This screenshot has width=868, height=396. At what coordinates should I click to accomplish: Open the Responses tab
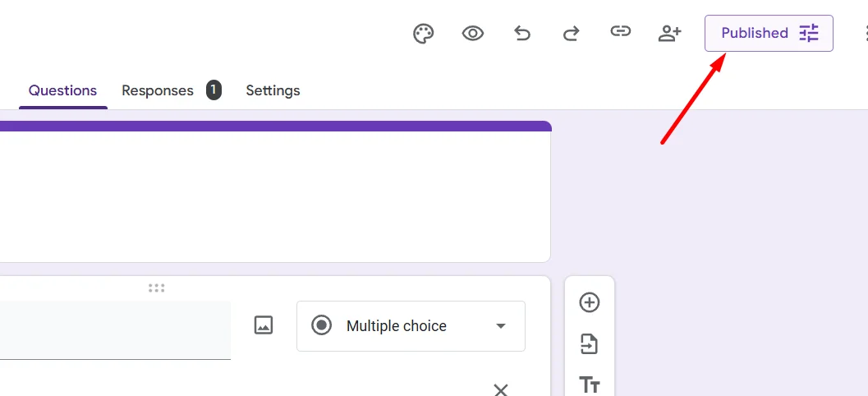158,90
